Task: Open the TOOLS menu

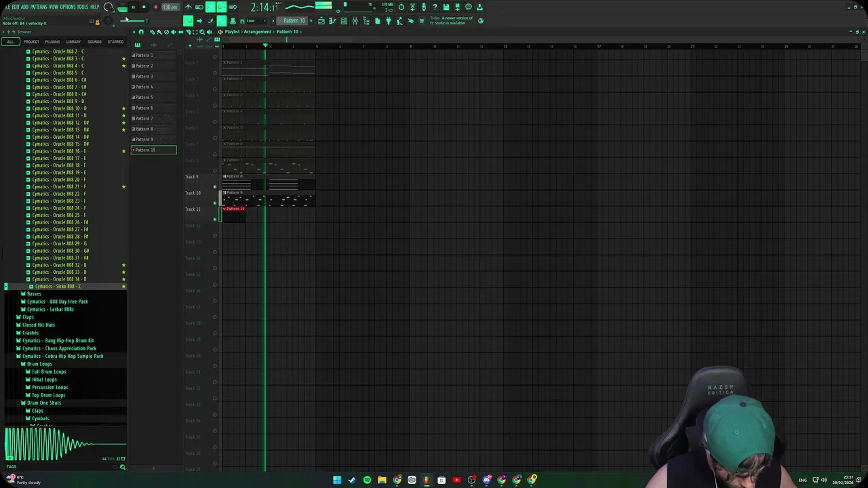Action: [83, 7]
